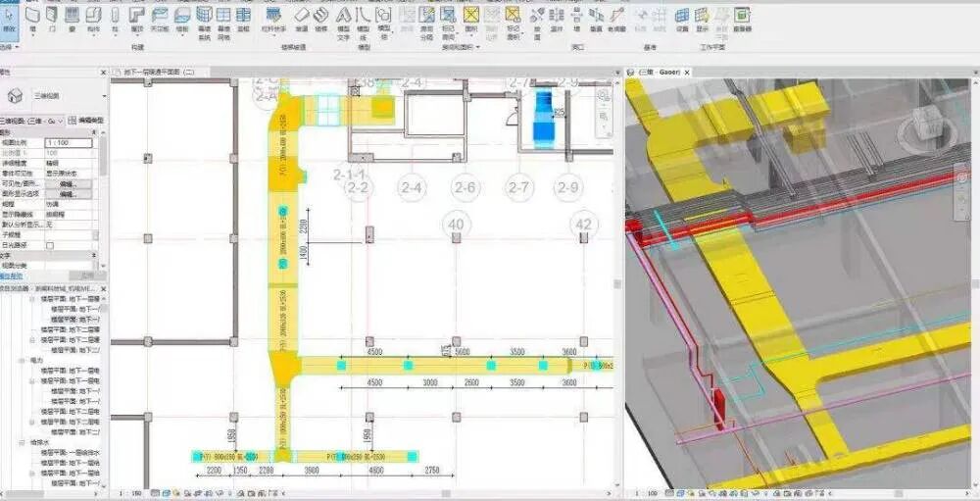Click the 设置 work plane set tool
980x501 pixels.
pos(682,20)
